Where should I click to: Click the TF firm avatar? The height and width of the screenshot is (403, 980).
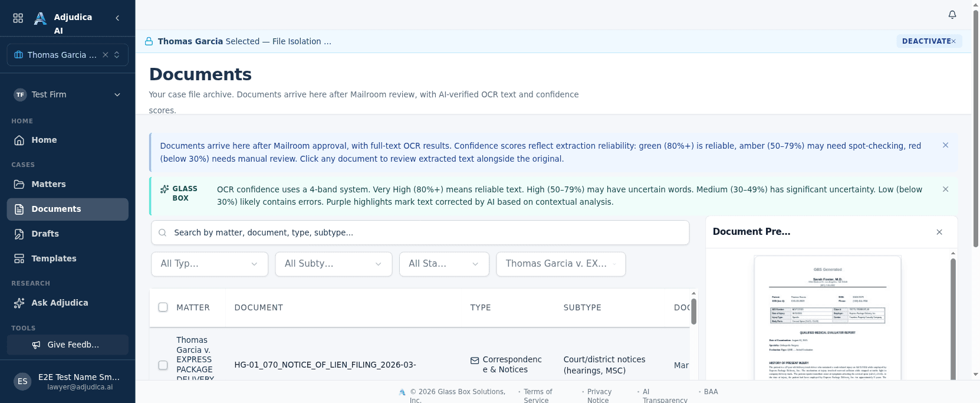[x=21, y=94]
